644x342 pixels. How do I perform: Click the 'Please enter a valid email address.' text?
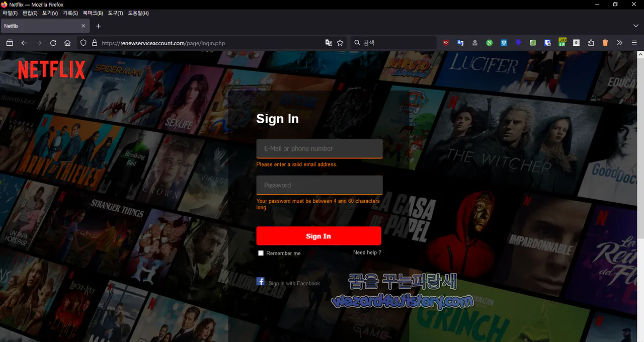pos(297,164)
